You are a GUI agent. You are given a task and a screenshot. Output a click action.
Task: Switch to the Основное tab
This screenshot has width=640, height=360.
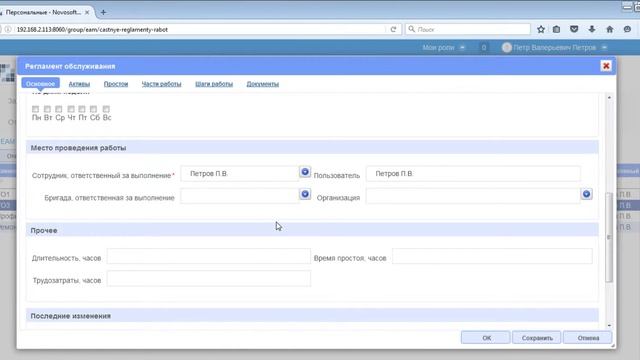(40, 84)
